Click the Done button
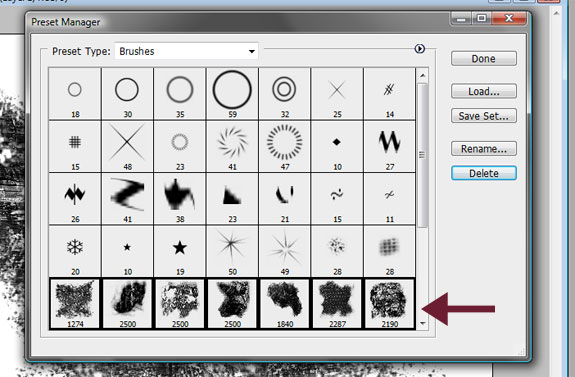The image size is (575, 377). click(484, 59)
